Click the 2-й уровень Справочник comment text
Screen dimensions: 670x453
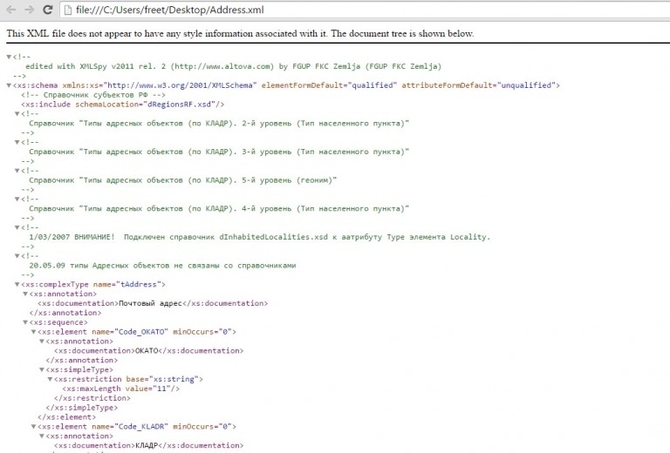pos(219,123)
